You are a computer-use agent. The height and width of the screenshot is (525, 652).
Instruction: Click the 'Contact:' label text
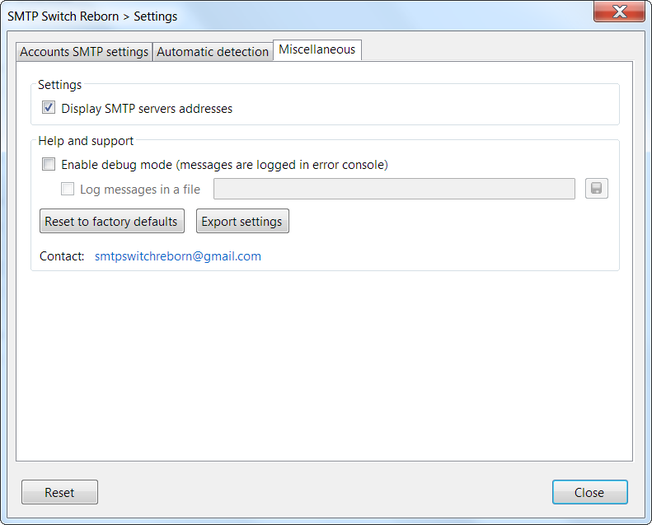coord(62,256)
